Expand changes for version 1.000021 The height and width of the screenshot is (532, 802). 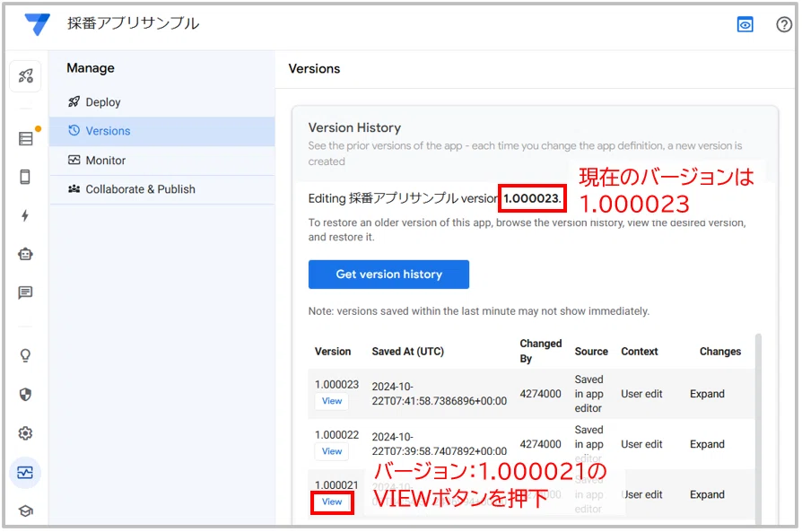[707, 494]
